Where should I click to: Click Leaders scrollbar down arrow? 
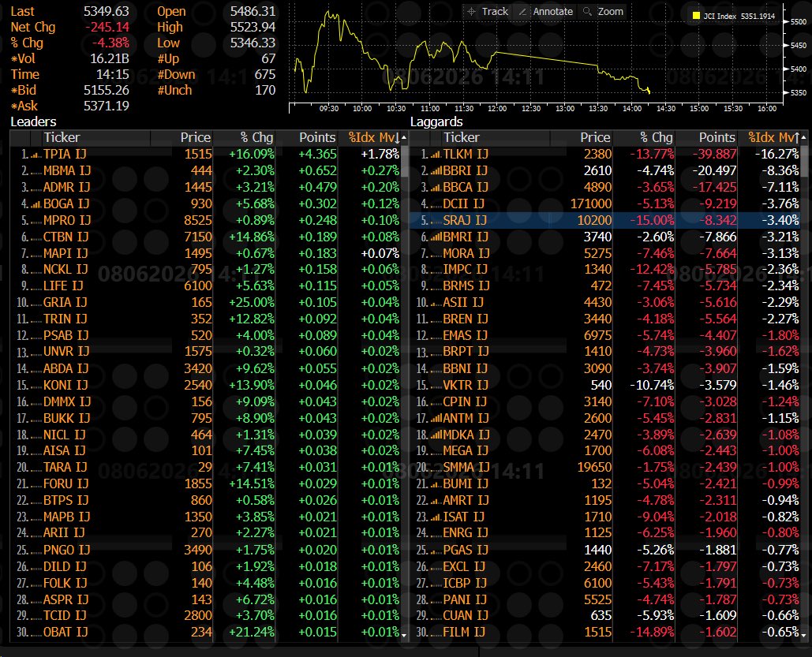coord(404,634)
